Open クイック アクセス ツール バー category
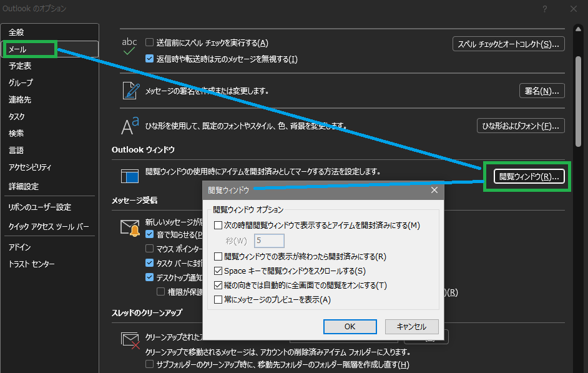The height and width of the screenshot is (373, 588). click(49, 226)
